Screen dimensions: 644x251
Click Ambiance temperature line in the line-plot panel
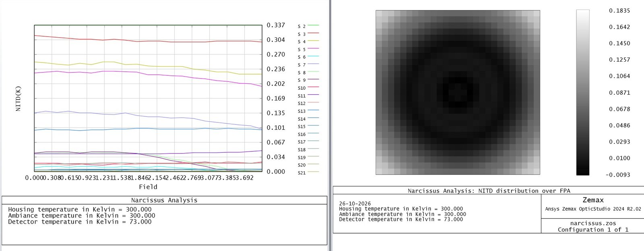81,216
